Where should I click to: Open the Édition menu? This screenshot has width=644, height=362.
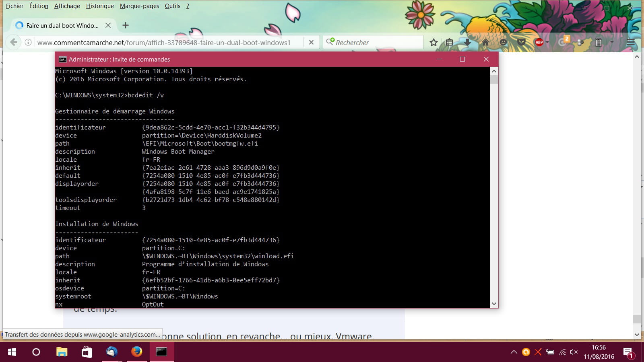point(39,6)
